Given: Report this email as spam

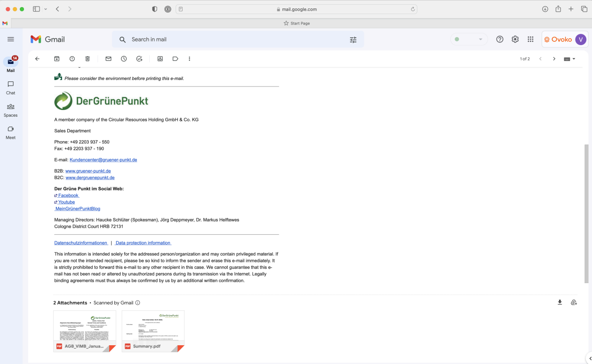Looking at the screenshot, I should pos(72,59).
